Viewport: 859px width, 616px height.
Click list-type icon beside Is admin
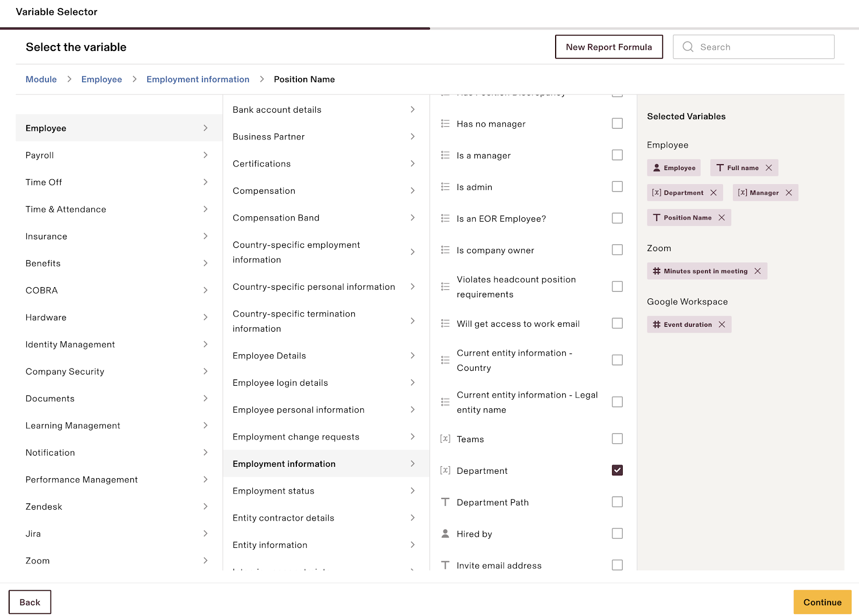point(445,187)
